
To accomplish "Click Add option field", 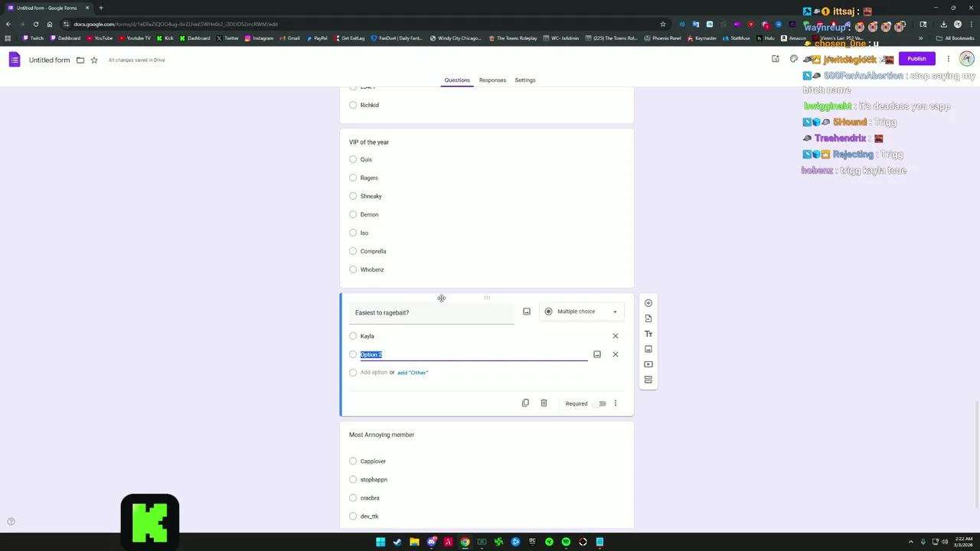I will 374,373.
